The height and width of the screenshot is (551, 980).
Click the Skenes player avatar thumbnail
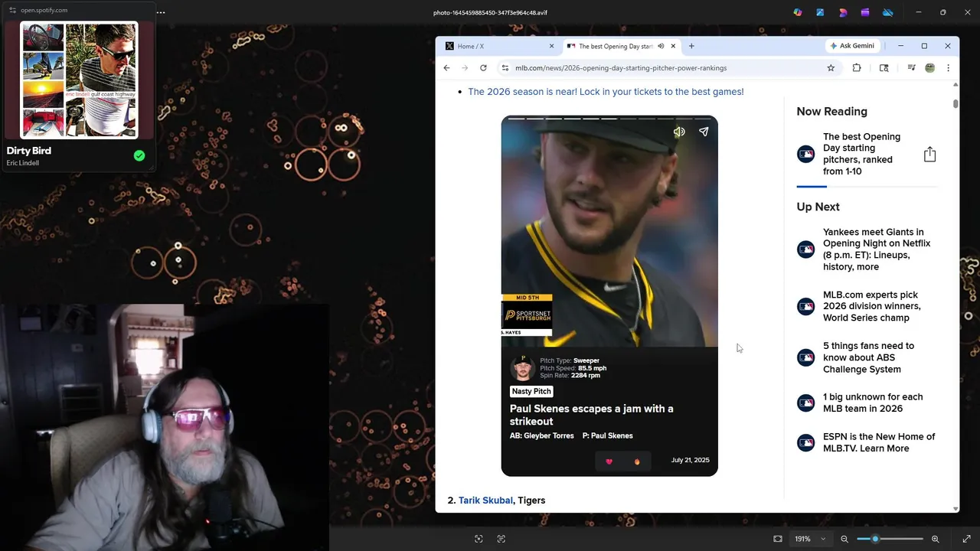pos(523,368)
